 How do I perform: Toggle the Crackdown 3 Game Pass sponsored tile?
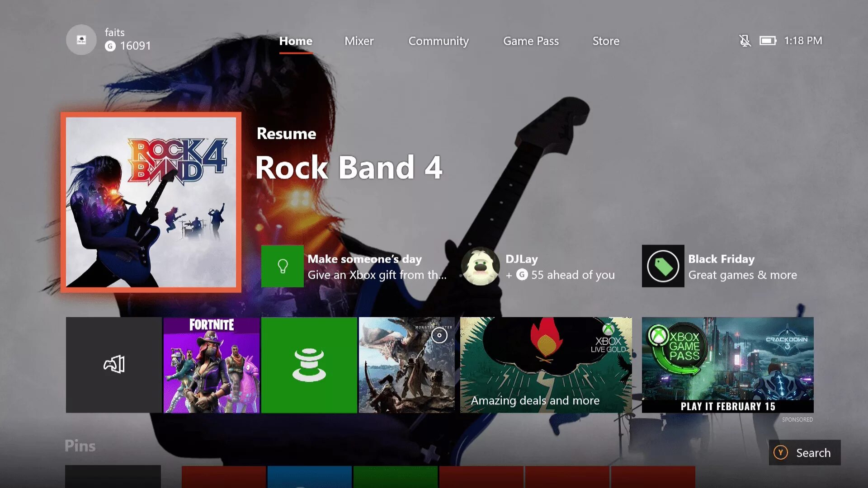[728, 364]
